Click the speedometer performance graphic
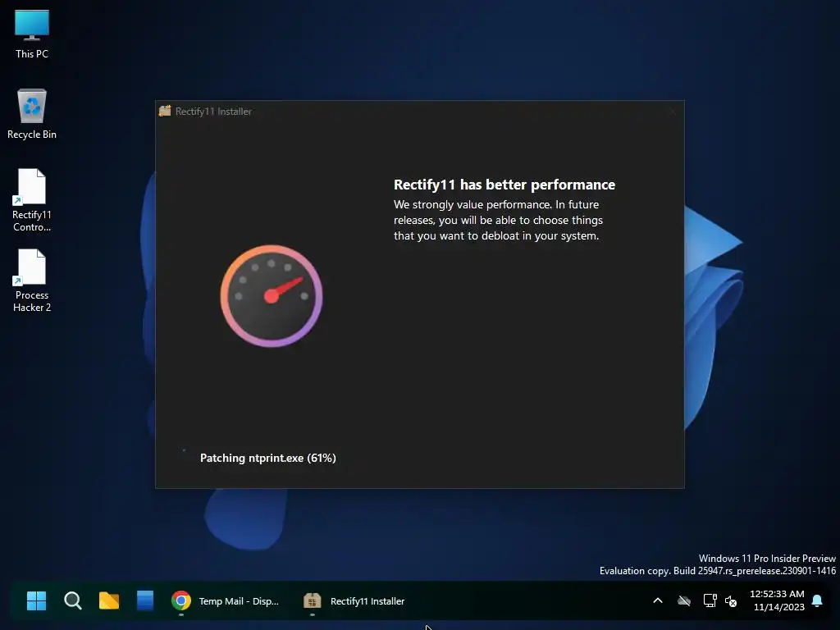Viewport: 840px width, 630px height. tap(272, 295)
